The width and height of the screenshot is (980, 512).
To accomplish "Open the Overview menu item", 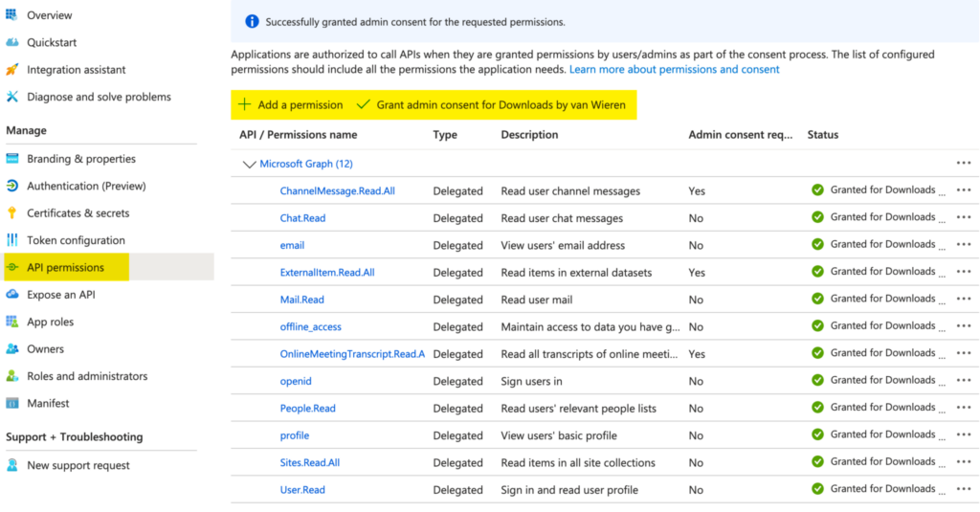I will pyautogui.click(x=50, y=15).
